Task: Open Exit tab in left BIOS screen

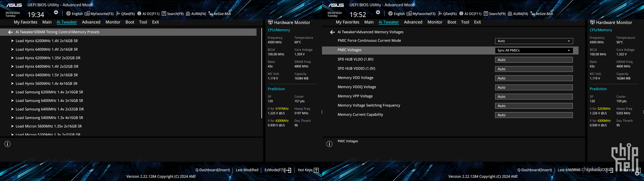Action: pos(155,22)
